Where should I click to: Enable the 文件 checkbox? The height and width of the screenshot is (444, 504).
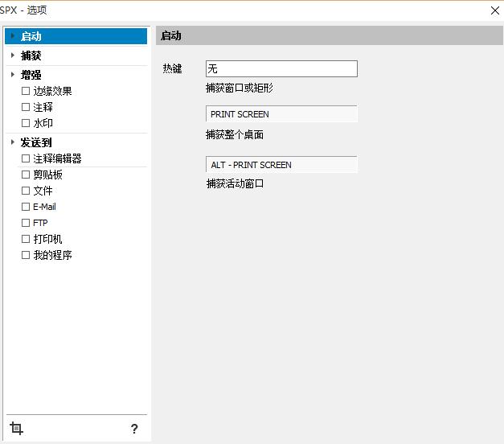(x=26, y=191)
